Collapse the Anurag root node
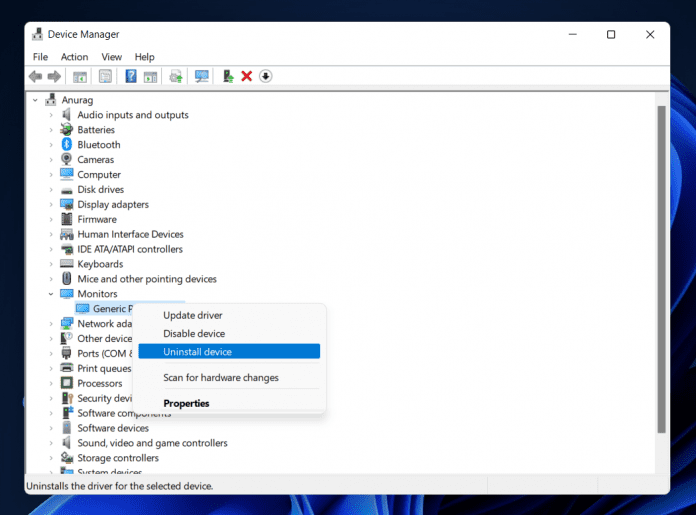The height and width of the screenshot is (515, 696). 35,100
